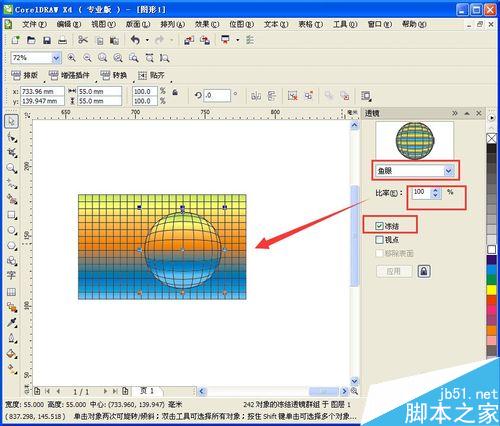Select the Rectangle tool
500x426 pixels.
11,215
